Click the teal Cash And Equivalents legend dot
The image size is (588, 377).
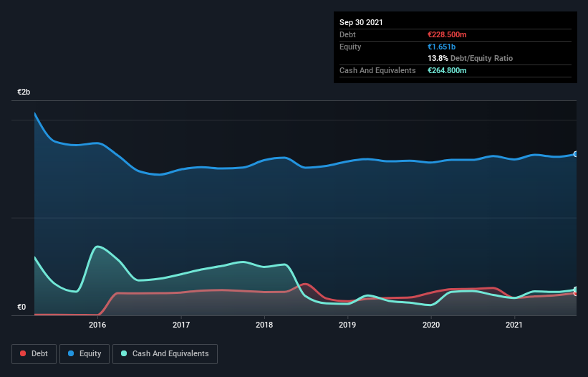pyautogui.click(x=124, y=353)
